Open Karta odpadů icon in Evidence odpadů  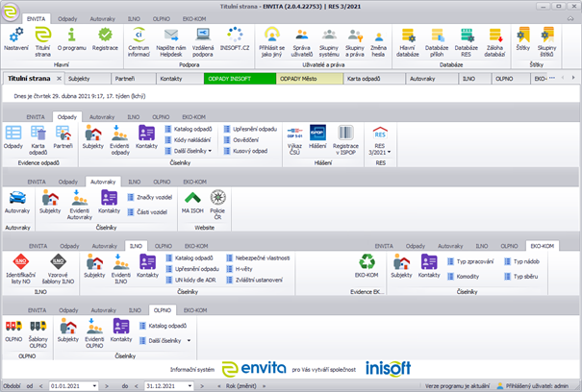click(x=38, y=140)
